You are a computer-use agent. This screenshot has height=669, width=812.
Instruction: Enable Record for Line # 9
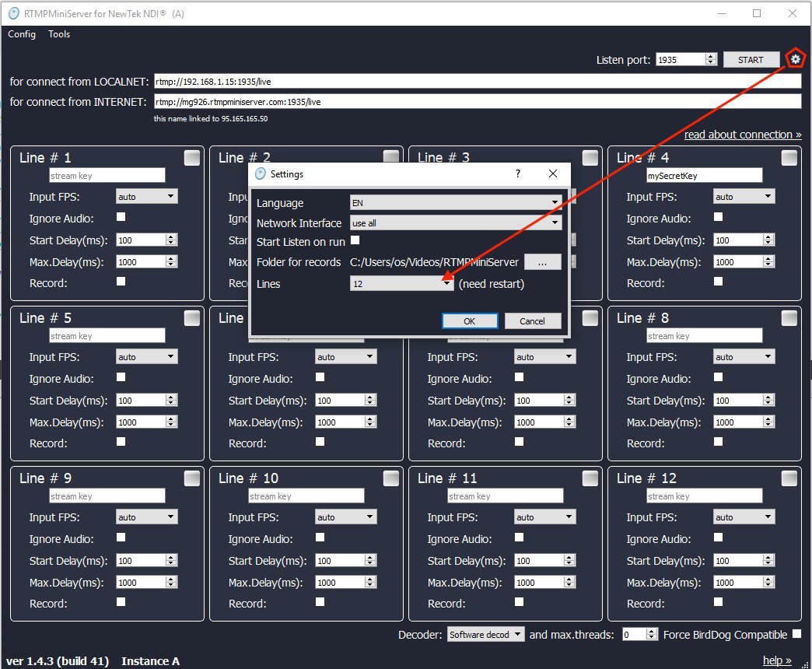pyautogui.click(x=121, y=601)
